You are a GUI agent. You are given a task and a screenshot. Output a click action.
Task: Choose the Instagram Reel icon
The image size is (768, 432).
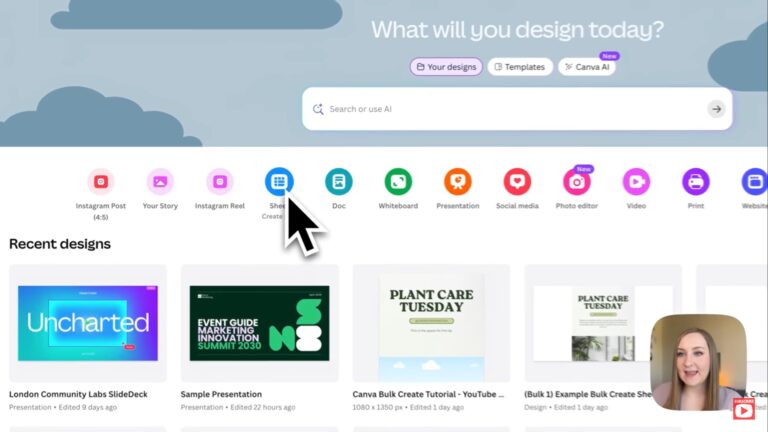tap(220, 182)
